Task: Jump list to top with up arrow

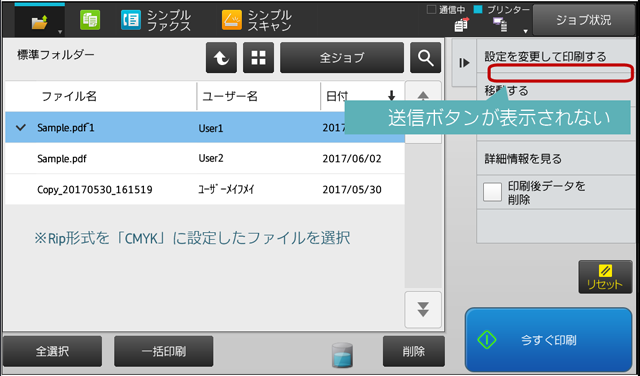Action: pyautogui.click(x=423, y=96)
